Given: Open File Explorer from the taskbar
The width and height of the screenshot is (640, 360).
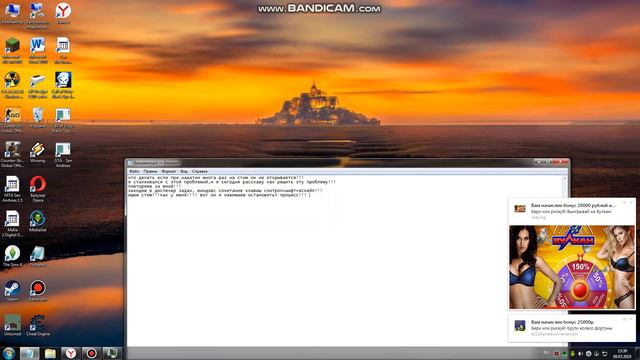Looking at the screenshot, I should coord(50,353).
